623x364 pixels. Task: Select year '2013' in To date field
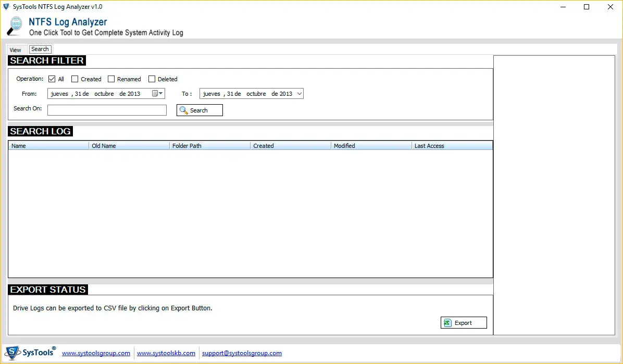click(286, 94)
